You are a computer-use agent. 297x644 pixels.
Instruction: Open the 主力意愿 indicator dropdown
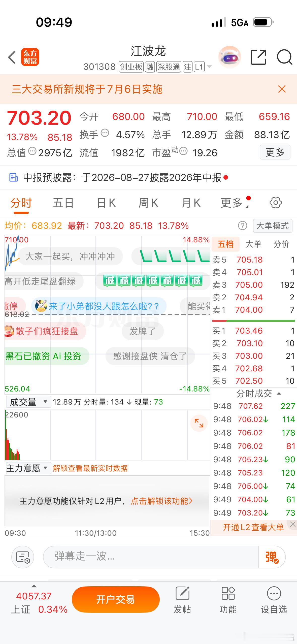pyautogui.click(x=28, y=468)
